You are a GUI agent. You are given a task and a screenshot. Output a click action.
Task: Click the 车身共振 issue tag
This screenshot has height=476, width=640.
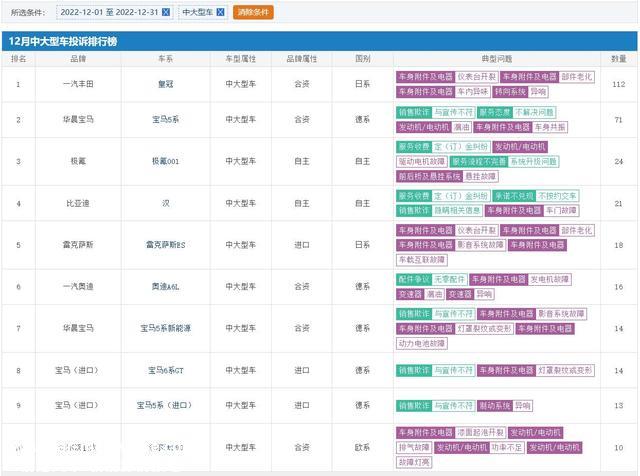(550, 127)
